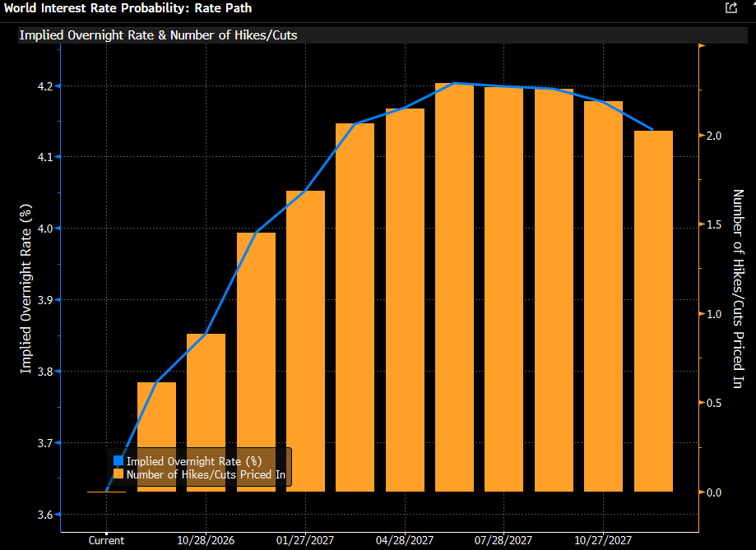Click the blue Implied Overnight Rate legend swatch
The width and height of the screenshot is (756, 550).
point(118,461)
